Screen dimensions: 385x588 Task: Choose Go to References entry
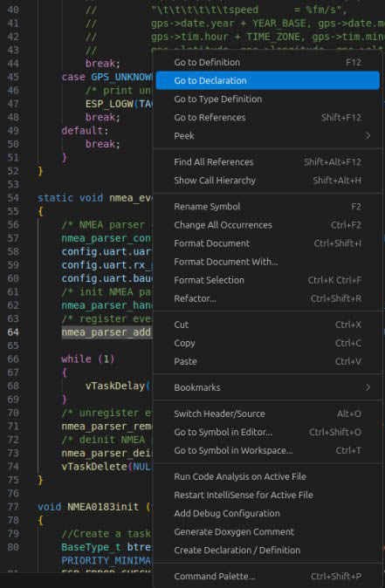(x=267, y=118)
